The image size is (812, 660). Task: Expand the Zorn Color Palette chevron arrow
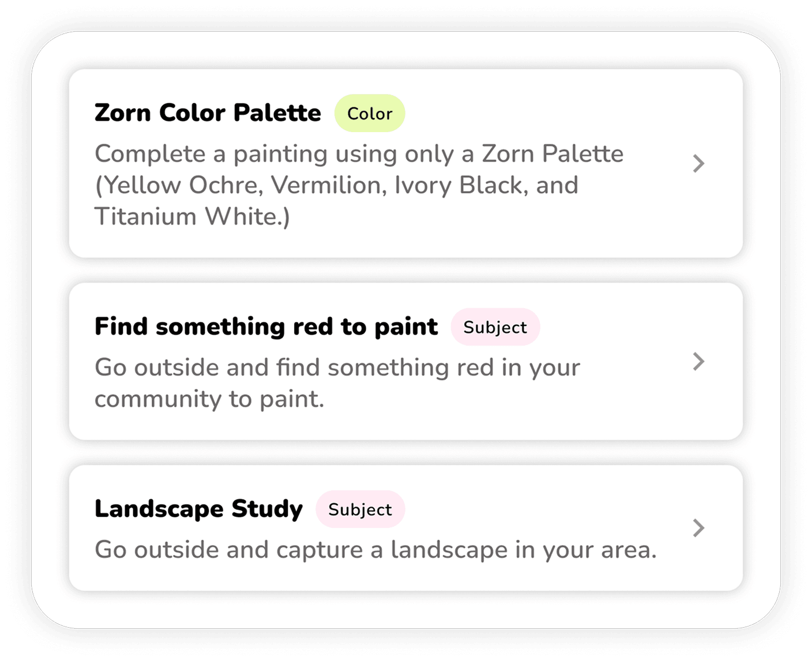(x=698, y=164)
